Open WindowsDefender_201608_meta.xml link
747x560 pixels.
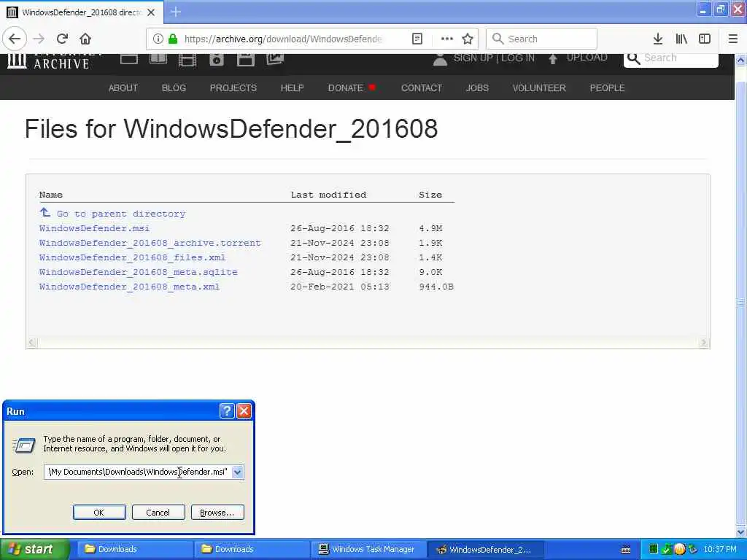130,287
